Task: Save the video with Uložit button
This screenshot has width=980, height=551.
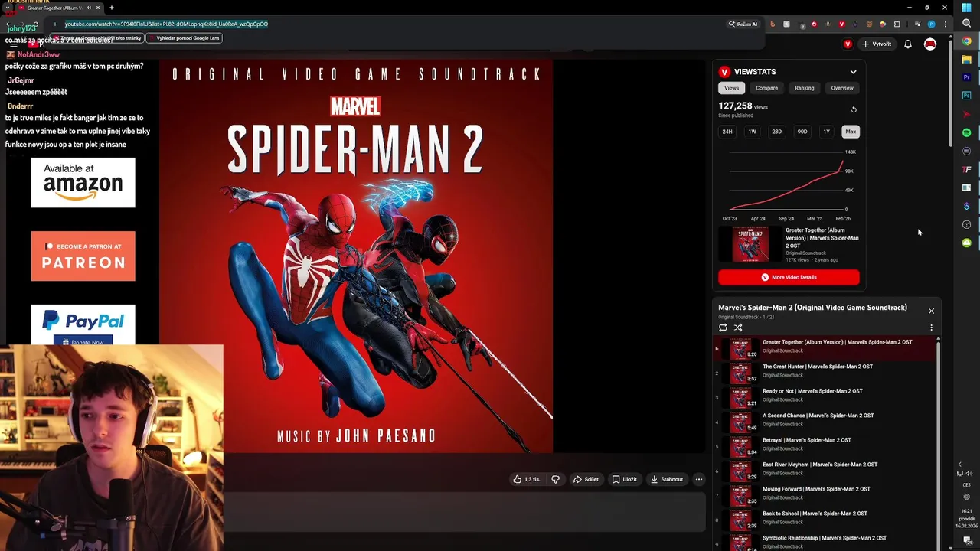Action: coord(624,479)
